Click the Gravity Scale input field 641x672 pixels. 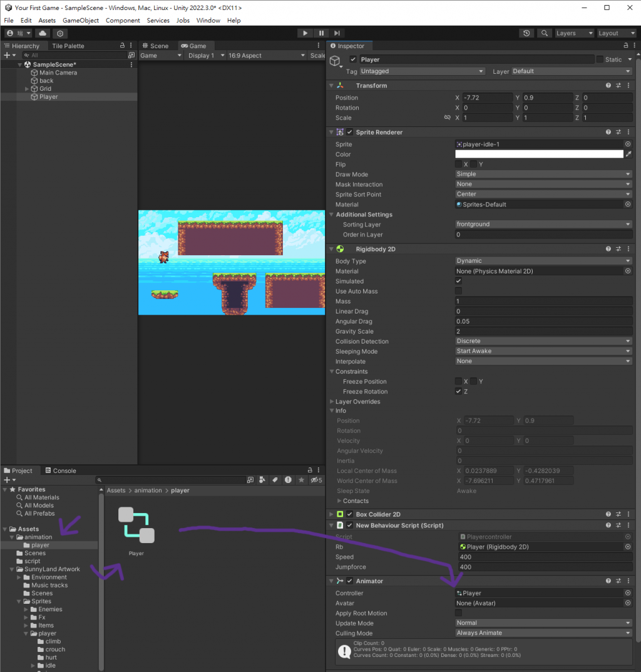(543, 331)
